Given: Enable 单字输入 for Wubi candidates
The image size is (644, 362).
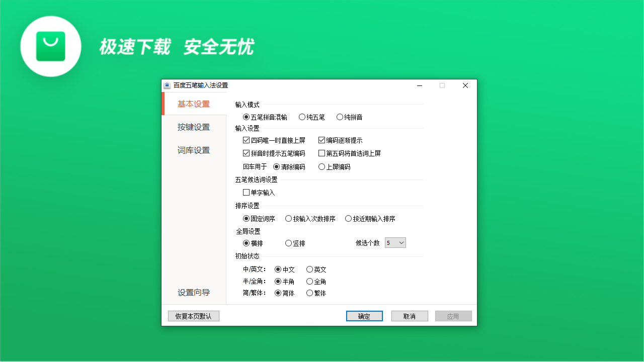Looking at the screenshot, I should coord(246,192).
